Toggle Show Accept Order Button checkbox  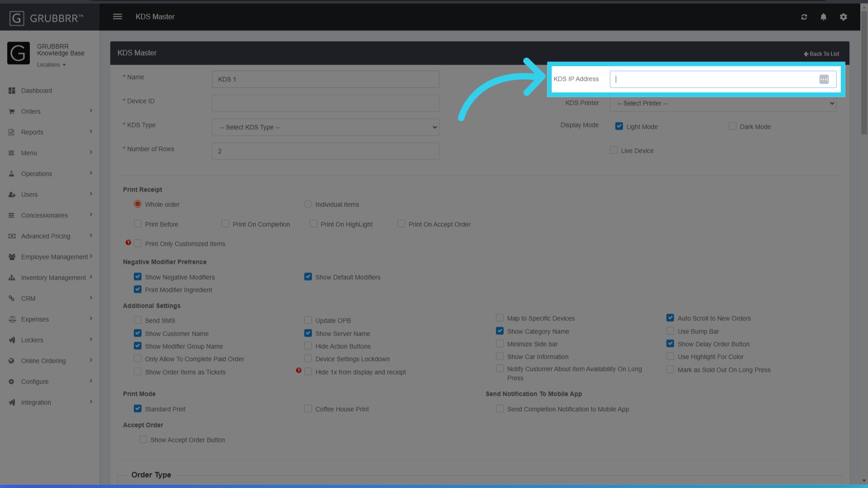click(x=143, y=439)
